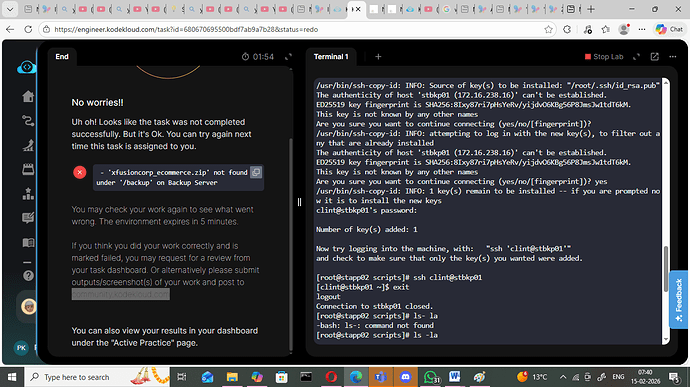Open the browser favorites list icon
Image resolution: width=690 pixels, height=387 pixels.
coord(606,29)
